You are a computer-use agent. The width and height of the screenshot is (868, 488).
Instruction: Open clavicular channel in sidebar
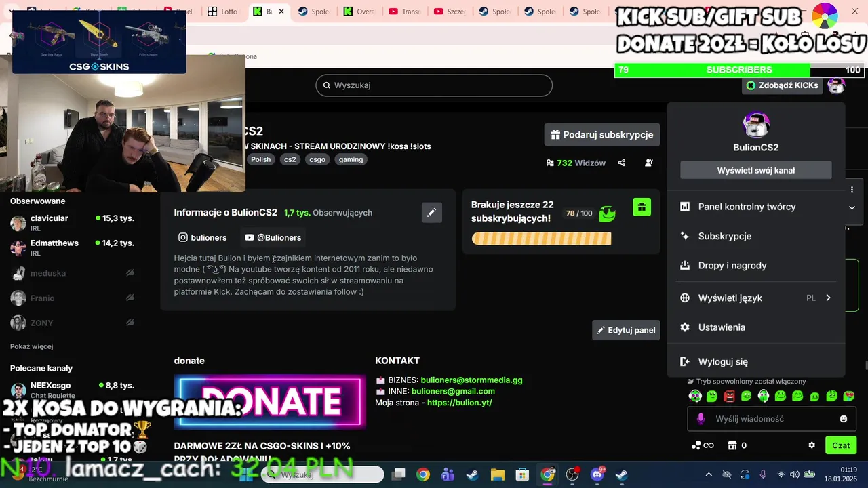coord(73,223)
